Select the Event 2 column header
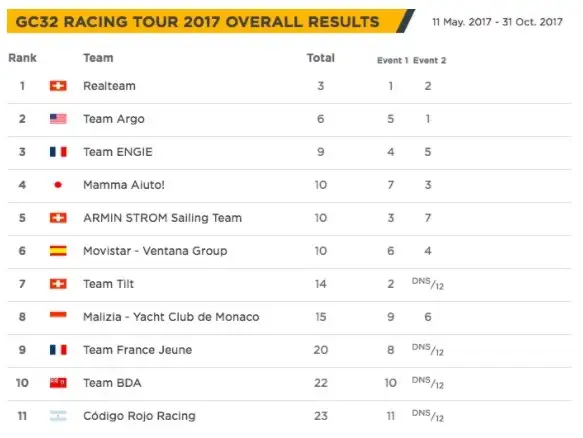Image resolution: width=583 pixels, height=438 pixels. click(429, 61)
